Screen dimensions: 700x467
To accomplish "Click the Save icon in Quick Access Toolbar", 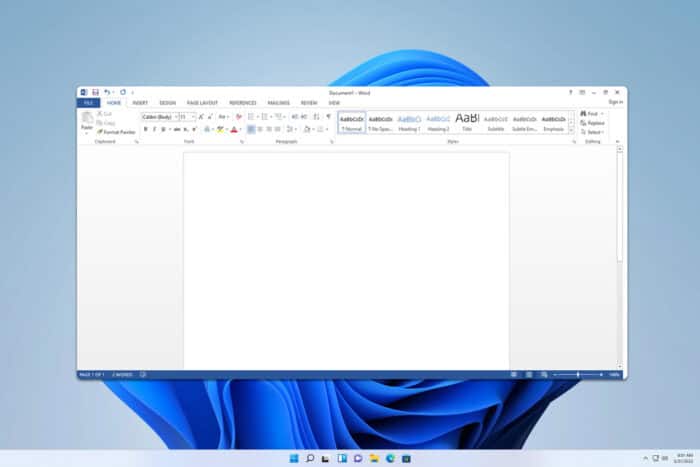I will tap(94, 92).
